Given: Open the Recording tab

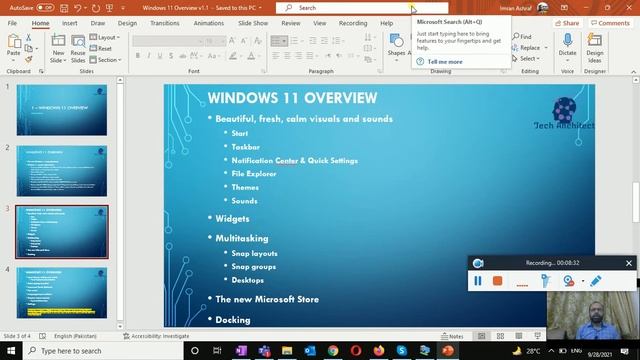Looking at the screenshot, I should click(353, 23).
